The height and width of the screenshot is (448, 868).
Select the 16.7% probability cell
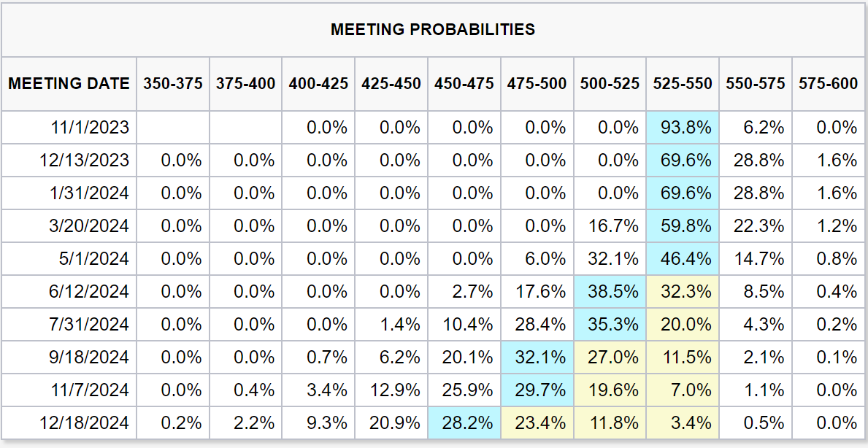pyautogui.click(x=610, y=226)
